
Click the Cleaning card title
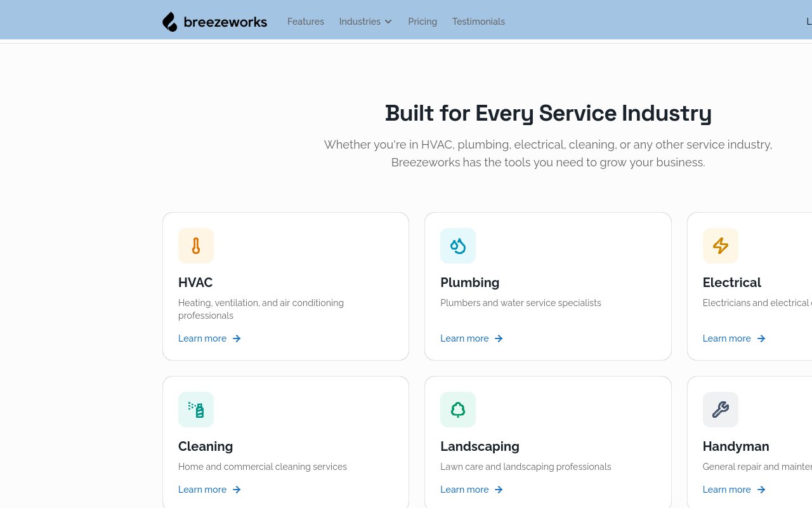[206, 446]
